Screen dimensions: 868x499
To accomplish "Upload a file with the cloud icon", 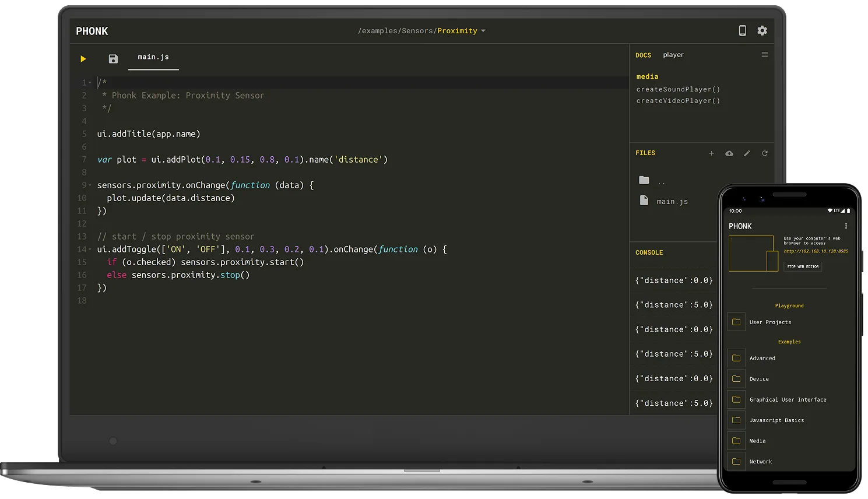I will coord(729,153).
